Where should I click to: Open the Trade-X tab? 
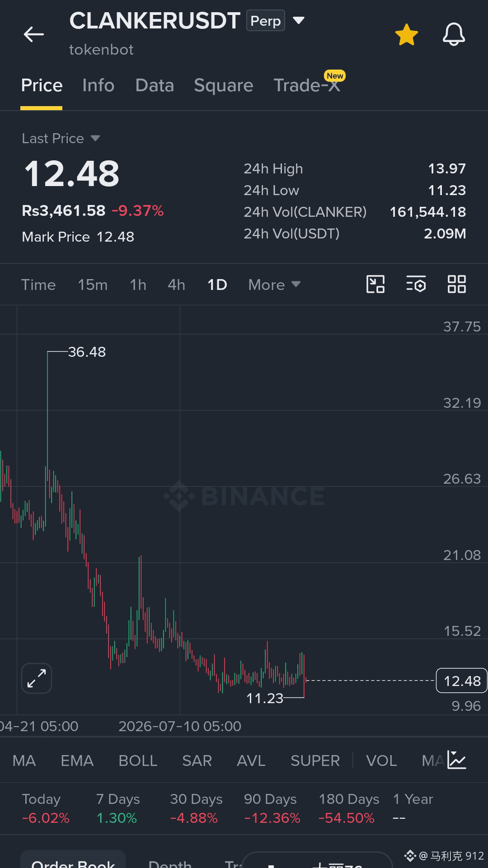coord(307,85)
